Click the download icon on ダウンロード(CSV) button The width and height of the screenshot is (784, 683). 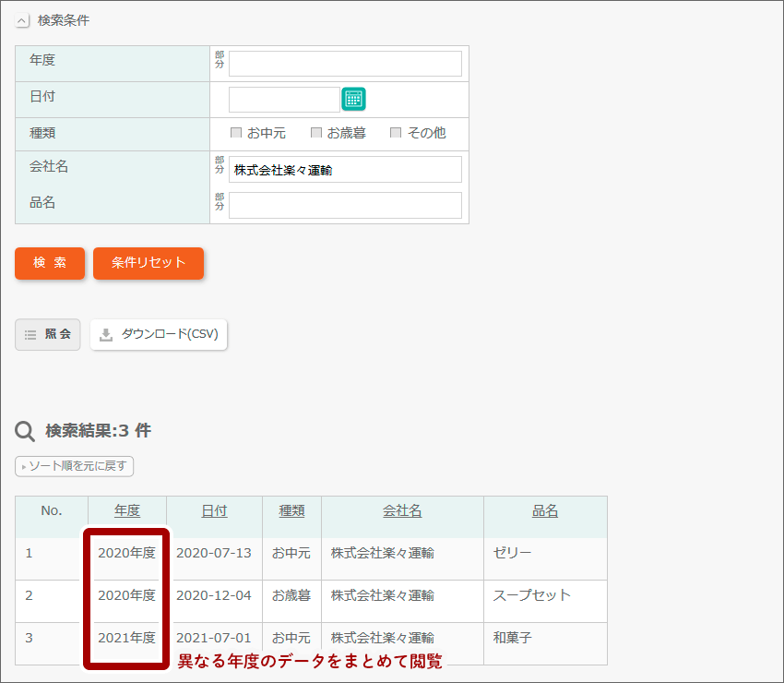pyautogui.click(x=104, y=335)
